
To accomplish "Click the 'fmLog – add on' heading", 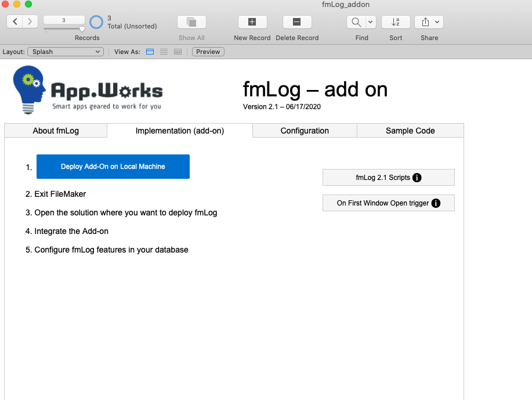I will pos(315,89).
